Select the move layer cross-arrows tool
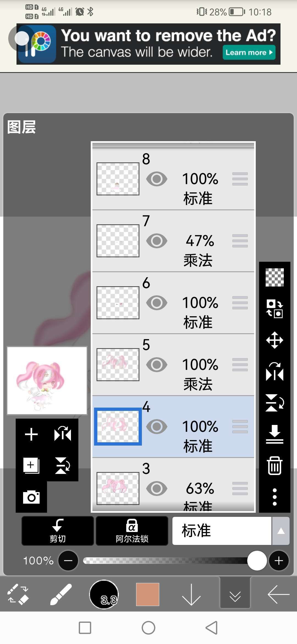297x644 pixels. coord(274,340)
